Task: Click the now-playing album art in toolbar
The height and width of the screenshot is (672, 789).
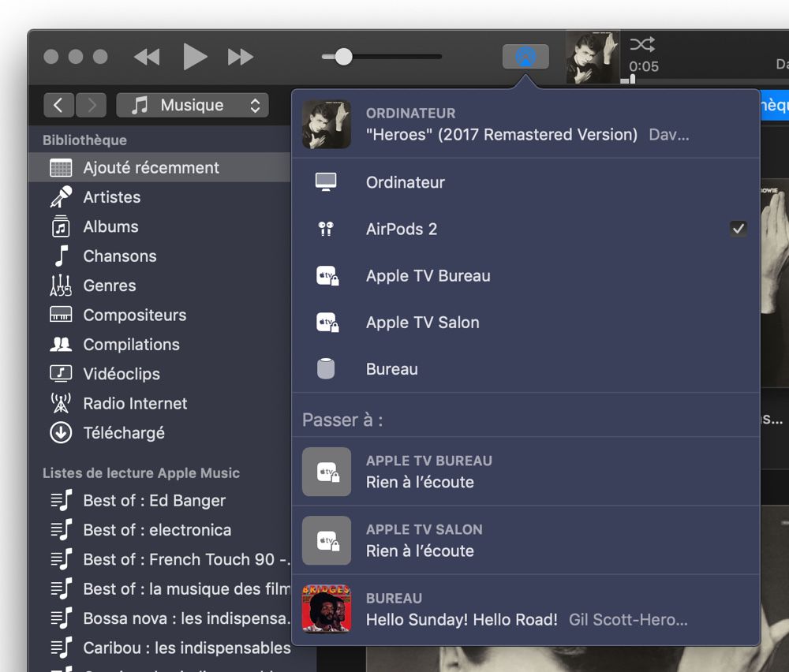Action: point(593,56)
